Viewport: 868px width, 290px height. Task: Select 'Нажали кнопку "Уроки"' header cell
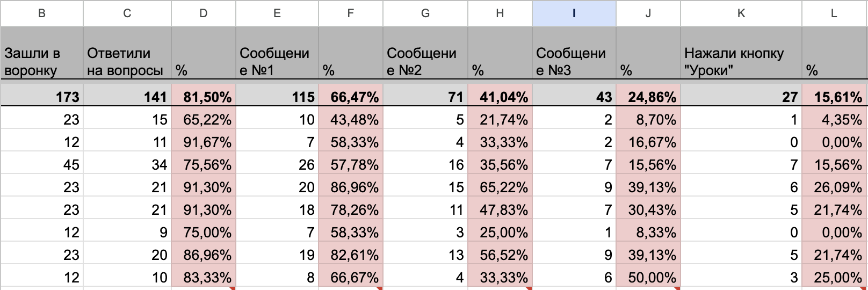click(x=741, y=55)
